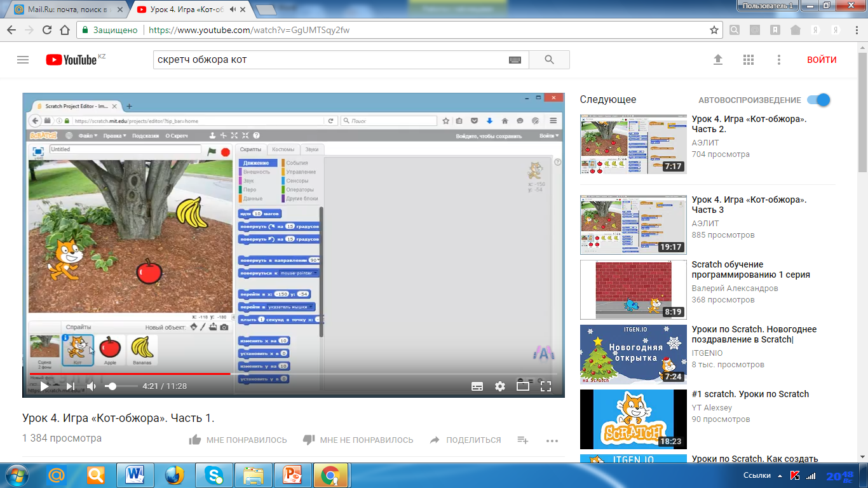Reload the page in Chrome
Screen dimensions: 868x488
pos(47,30)
